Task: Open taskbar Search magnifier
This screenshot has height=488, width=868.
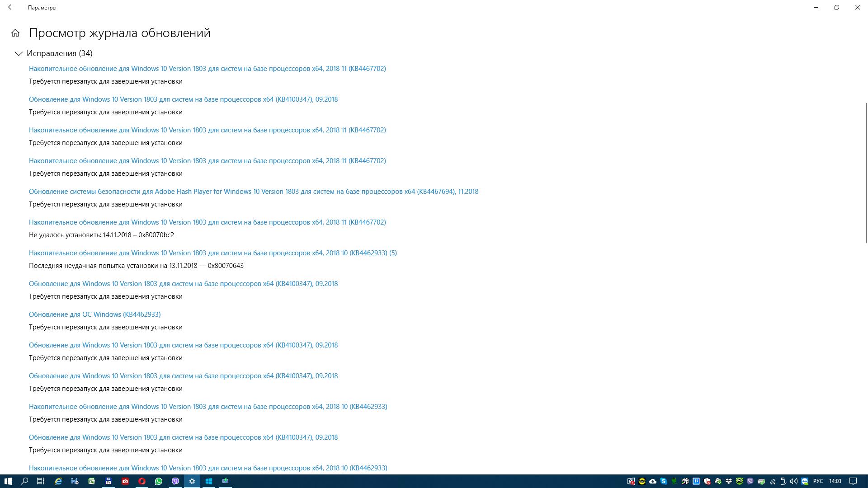Action: click(x=24, y=481)
